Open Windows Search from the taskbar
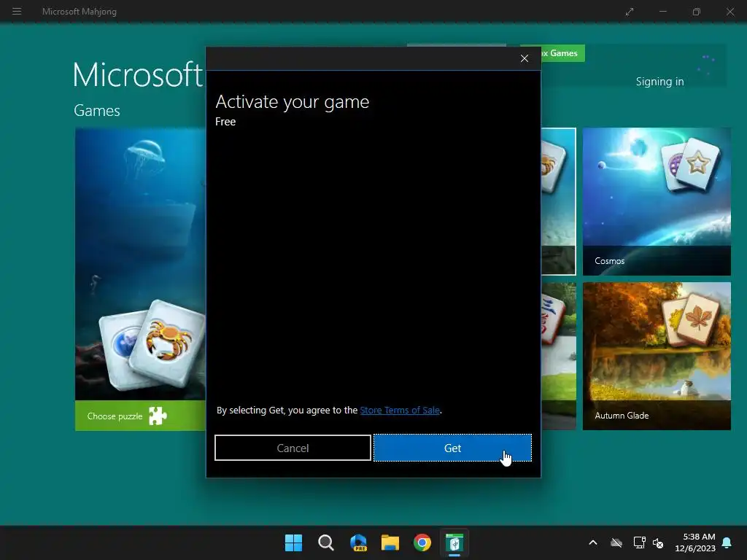 click(x=326, y=542)
